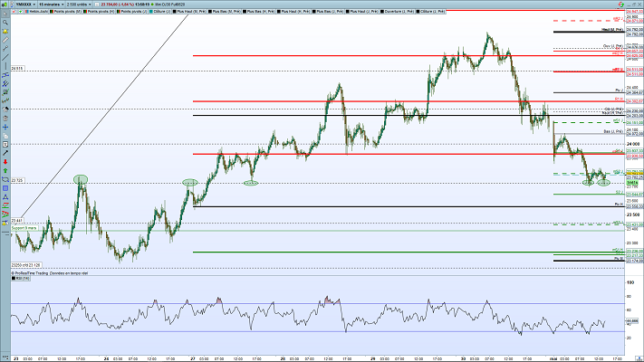Pick the trash can delete tool

(5, 119)
